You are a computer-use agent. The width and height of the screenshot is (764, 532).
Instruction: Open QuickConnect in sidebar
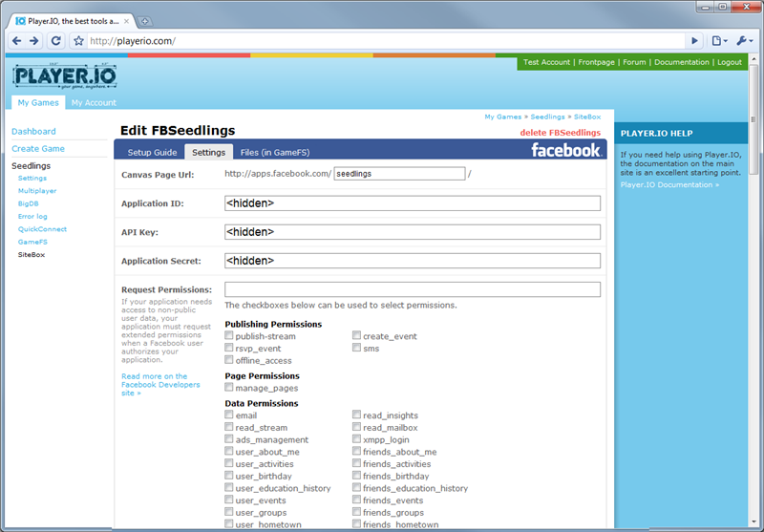42,229
